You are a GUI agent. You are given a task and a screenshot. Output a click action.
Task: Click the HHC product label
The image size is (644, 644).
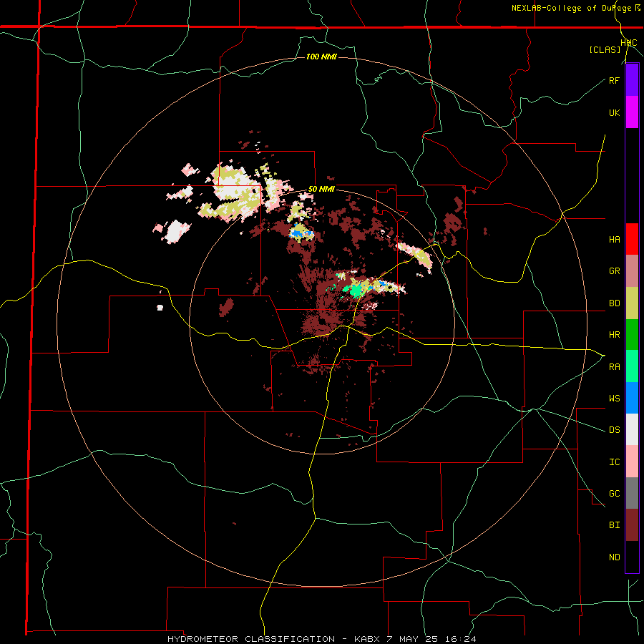coord(629,43)
